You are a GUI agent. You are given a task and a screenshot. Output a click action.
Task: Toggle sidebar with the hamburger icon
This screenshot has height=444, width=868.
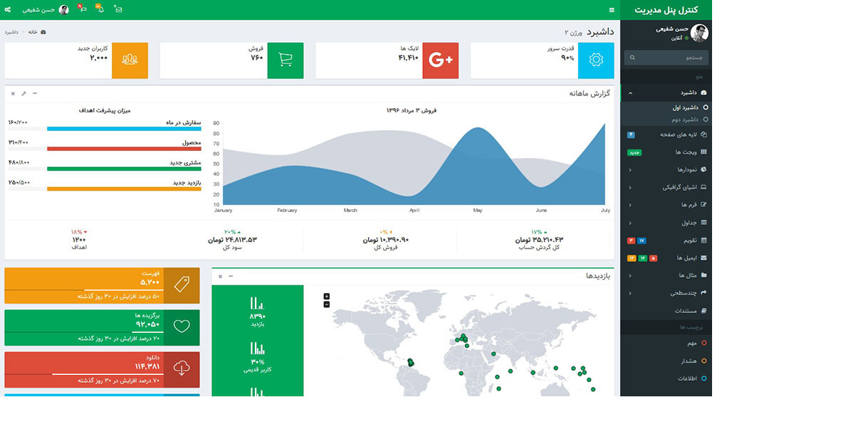click(x=612, y=10)
